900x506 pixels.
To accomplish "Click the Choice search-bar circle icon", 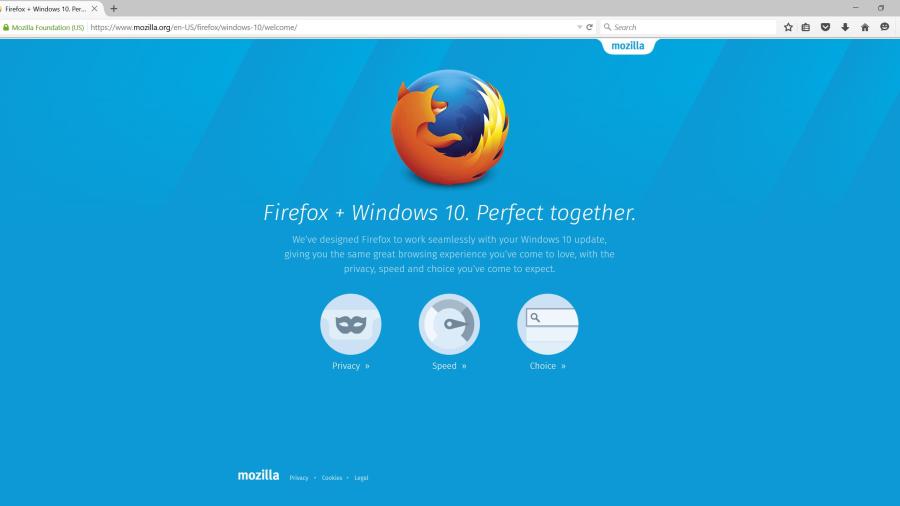I will (x=548, y=324).
